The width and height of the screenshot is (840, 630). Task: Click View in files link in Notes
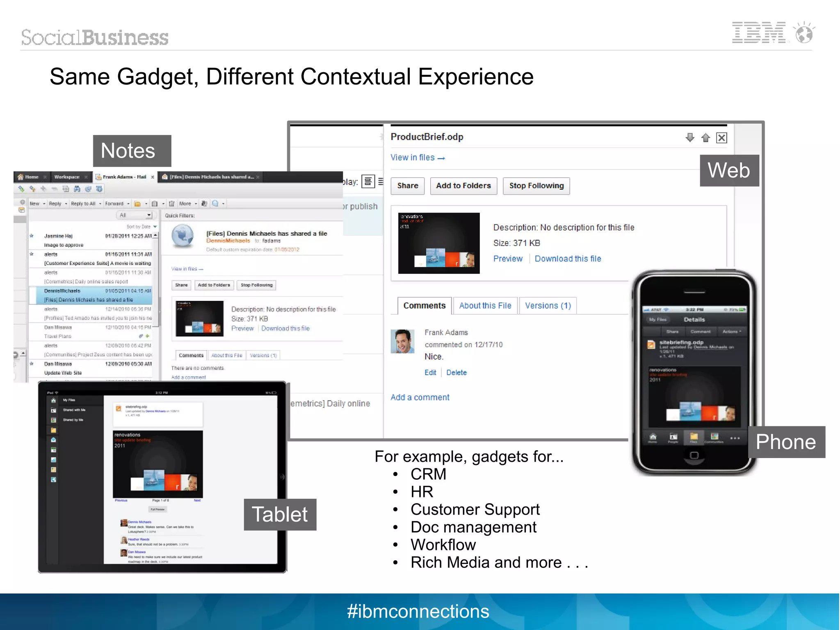[187, 269]
